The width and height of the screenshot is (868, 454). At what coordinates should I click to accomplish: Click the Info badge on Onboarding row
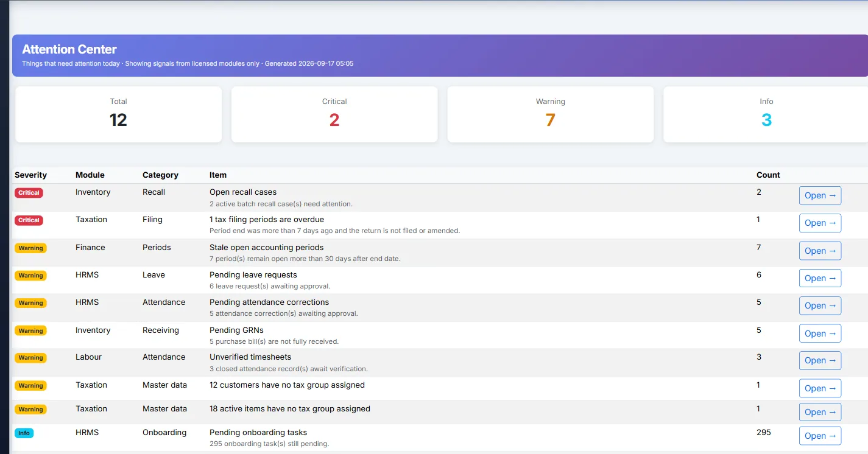click(24, 433)
